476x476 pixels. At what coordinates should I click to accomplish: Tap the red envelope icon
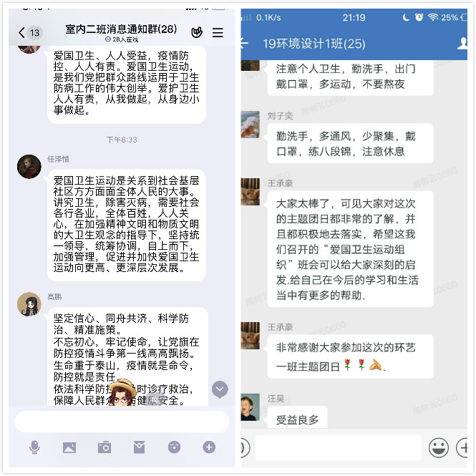139,447
